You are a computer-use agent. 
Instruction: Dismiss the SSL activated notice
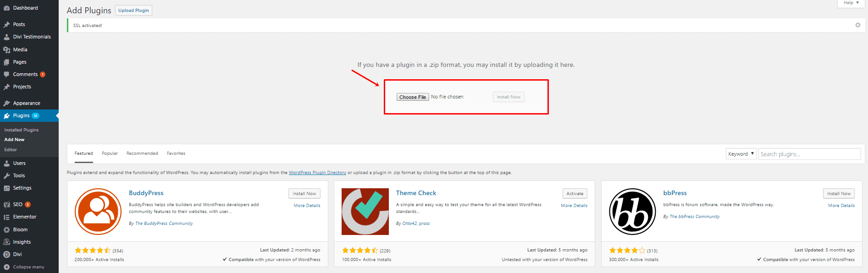pos(858,25)
